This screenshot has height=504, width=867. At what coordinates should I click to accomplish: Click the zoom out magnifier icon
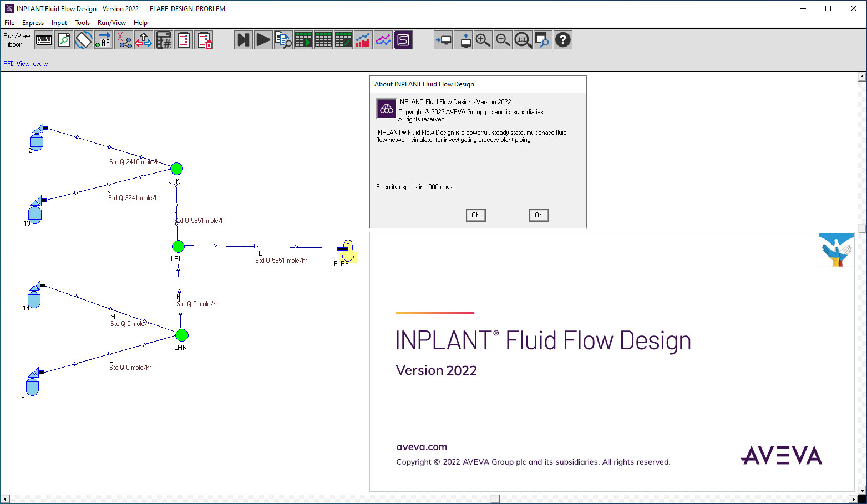click(x=503, y=40)
